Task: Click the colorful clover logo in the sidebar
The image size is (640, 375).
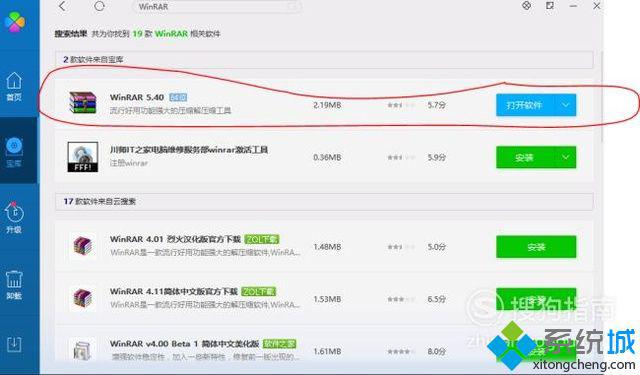Action: pyautogui.click(x=15, y=22)
